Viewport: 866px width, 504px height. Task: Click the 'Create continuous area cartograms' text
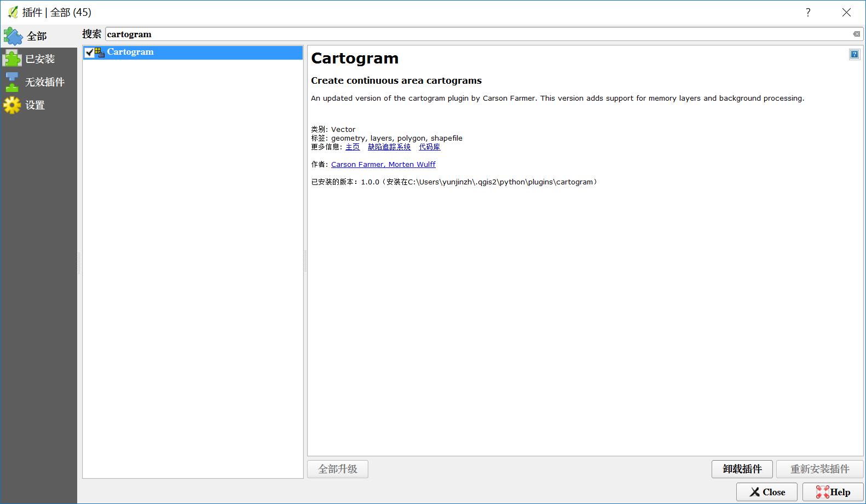pos(396,80)
